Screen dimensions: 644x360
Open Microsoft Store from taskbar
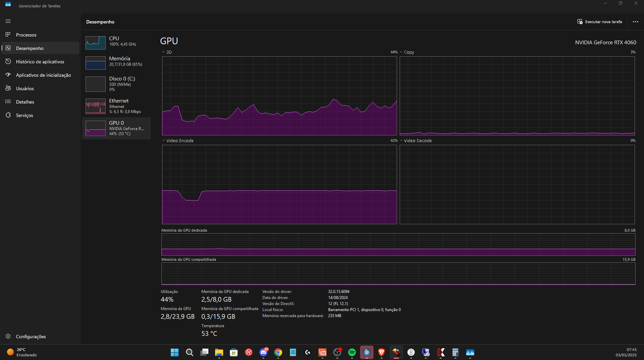pos(234,352)
